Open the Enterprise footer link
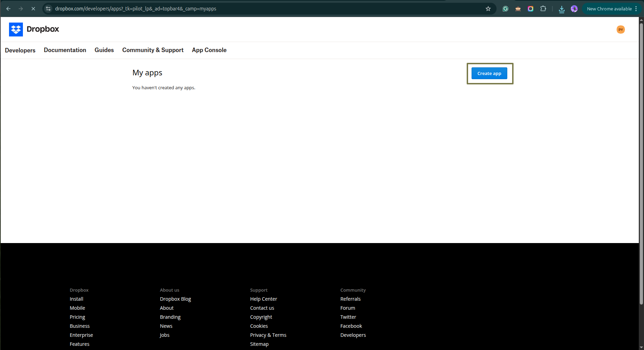Screen dimensions: 644x350 (81, 335)
